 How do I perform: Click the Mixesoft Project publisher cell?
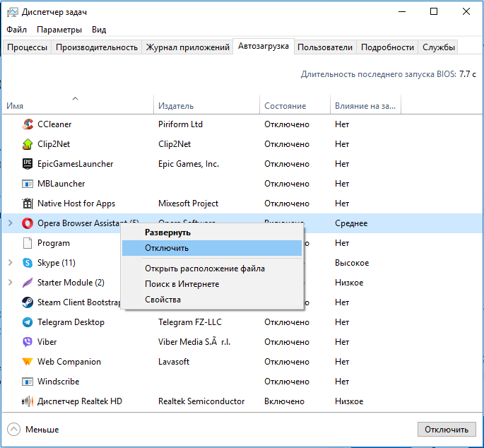(x=188, y=204)
